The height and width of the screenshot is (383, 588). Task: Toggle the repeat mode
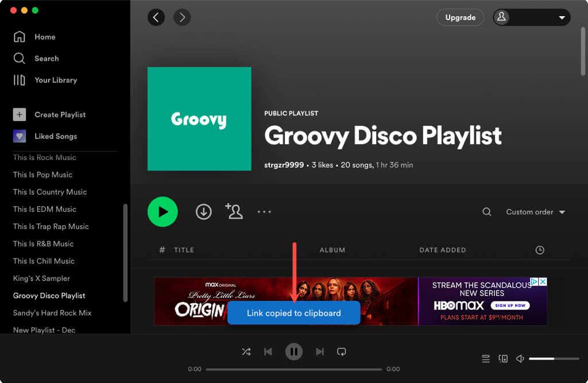pos(342,351)
